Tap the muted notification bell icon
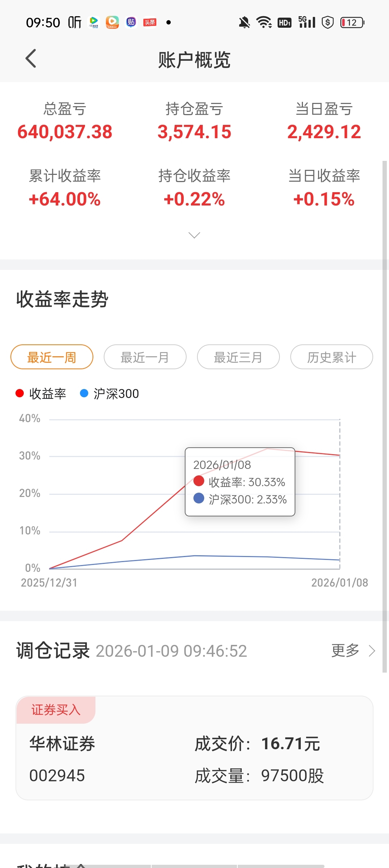This screenshot has height=868, width=389. tap(244, 22)
